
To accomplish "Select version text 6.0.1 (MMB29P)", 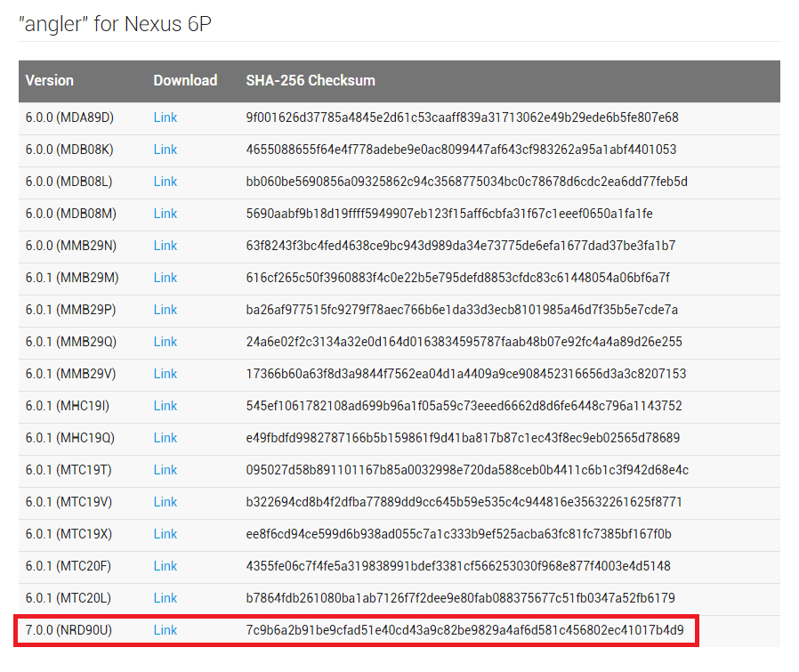I will (71, 310).
